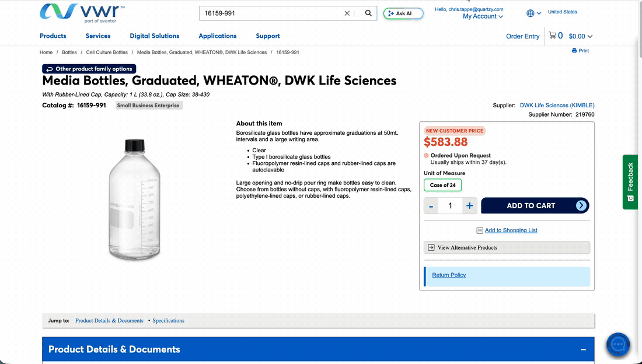
Task: Open the Applications menu
Action: (x=218, y=36)
